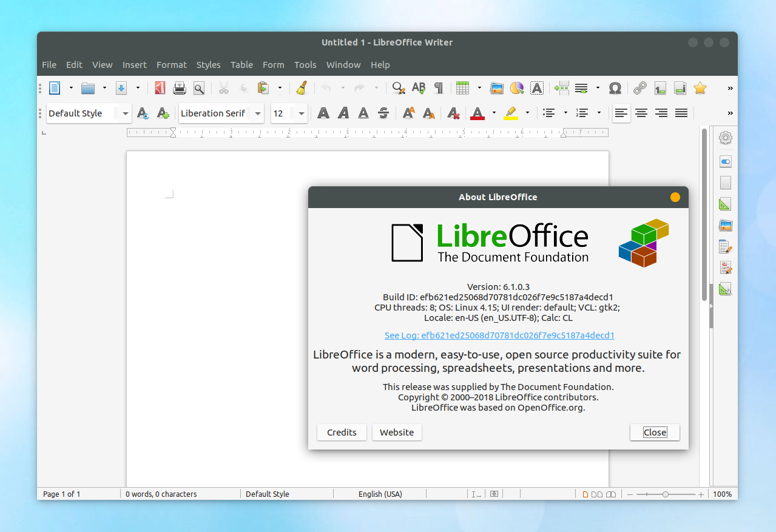Insert an image into the document

point(496,88)
